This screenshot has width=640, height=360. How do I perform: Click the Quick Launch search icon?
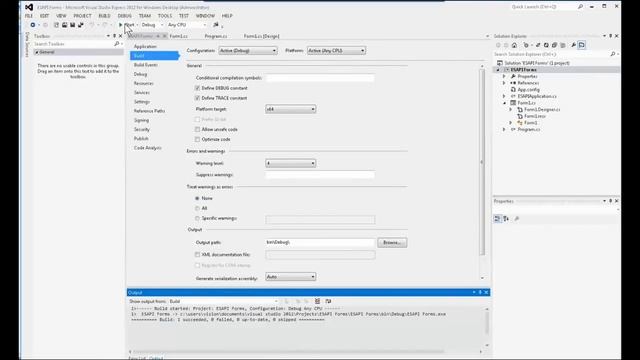tap(580, 7)
